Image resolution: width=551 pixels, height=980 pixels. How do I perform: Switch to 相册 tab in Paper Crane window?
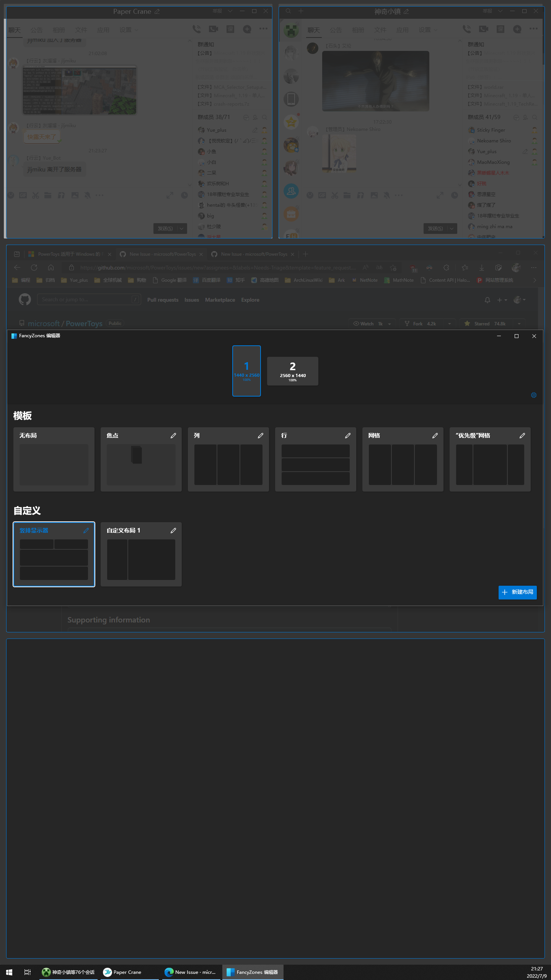(x=59, y=30)
